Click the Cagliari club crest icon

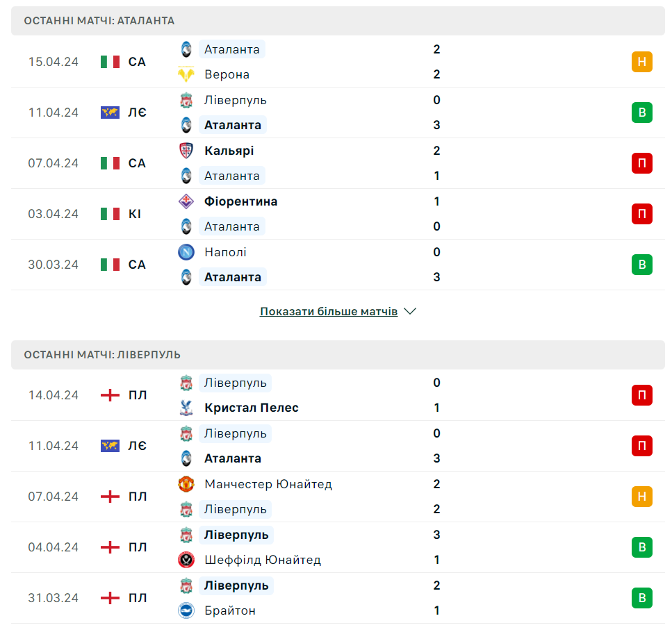coord(186,151)
